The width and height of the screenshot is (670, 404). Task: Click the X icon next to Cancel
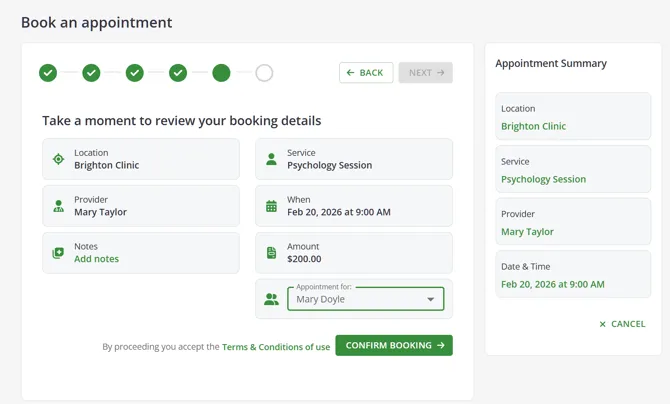[x=602, y=324]
